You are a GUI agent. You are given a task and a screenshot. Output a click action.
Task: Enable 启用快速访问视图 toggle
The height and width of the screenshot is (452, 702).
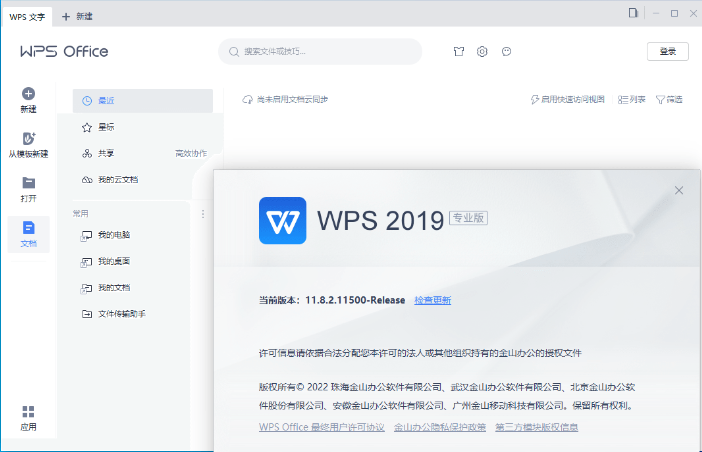click(567, 100)
